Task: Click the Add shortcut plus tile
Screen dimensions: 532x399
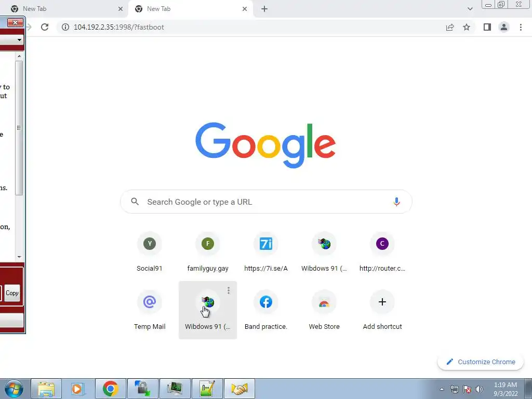Action: click(382, 310)
